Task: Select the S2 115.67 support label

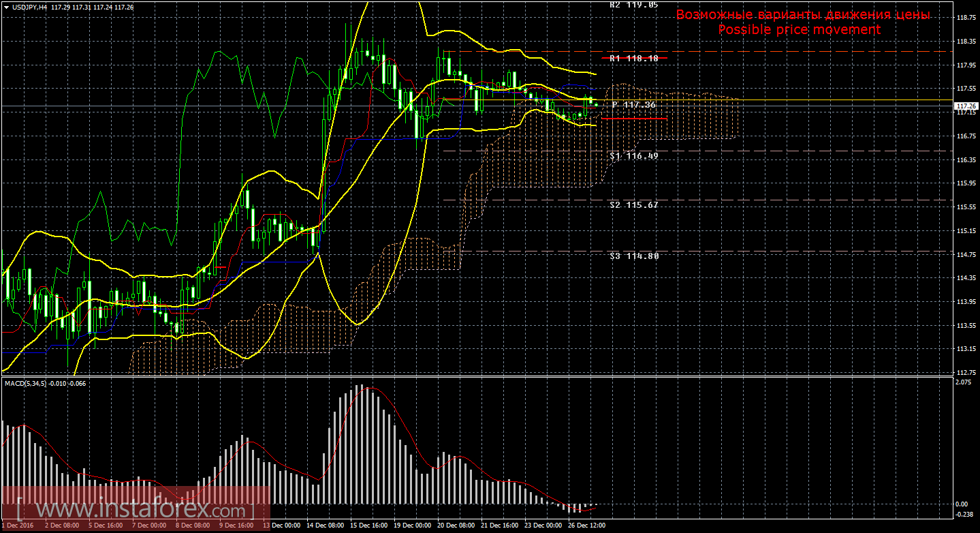Action: pos(633,205)
